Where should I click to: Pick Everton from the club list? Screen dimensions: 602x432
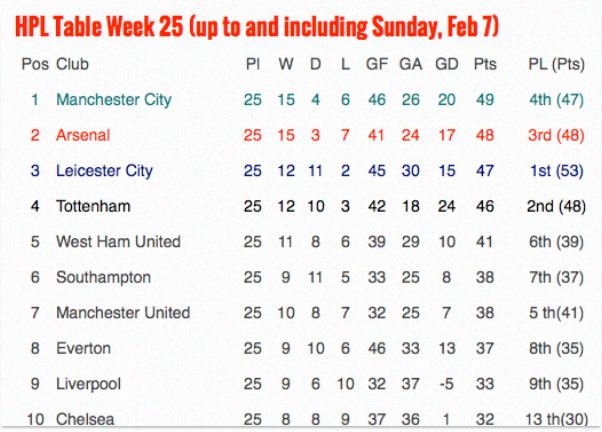[83, 349]
